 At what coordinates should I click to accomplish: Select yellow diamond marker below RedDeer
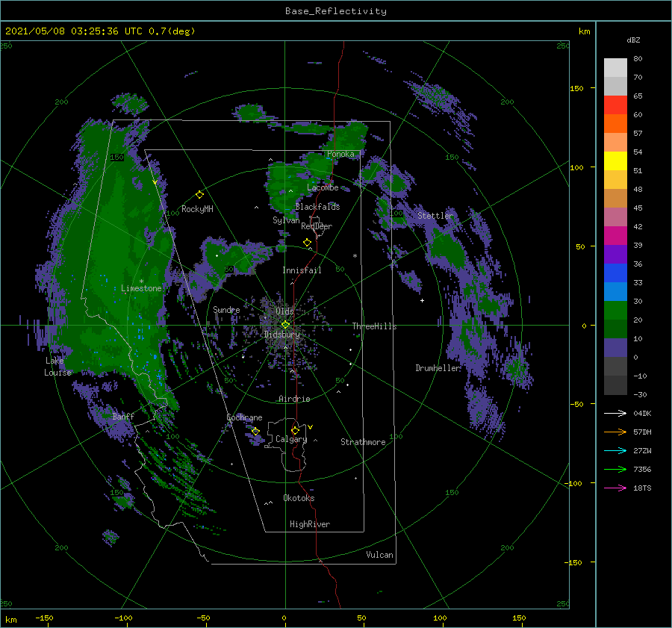tap(307, 243)
